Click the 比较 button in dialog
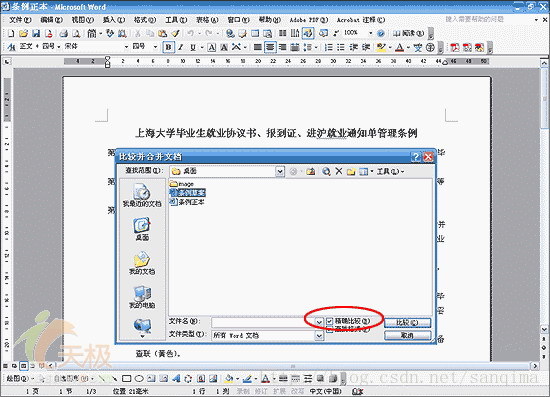Screen dimensions: 550x397 (407, 323)
